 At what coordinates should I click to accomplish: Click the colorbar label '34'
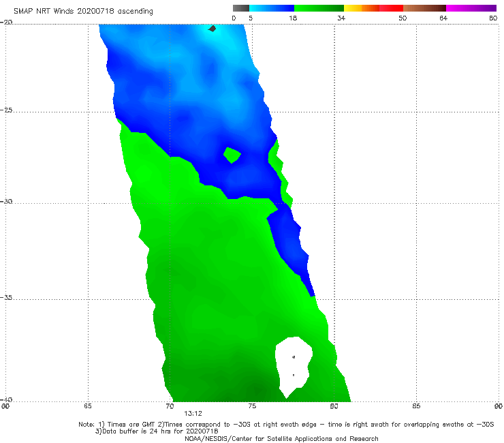[x=341, y=18]
